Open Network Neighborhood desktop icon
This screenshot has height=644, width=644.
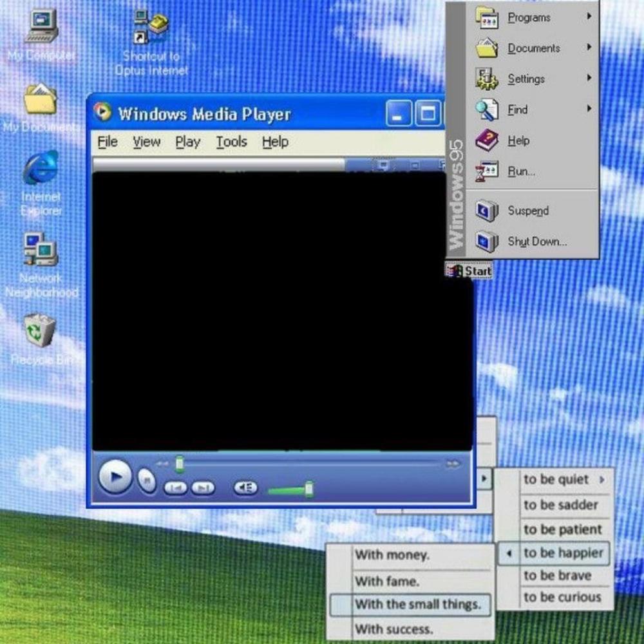tap(41, 249)
